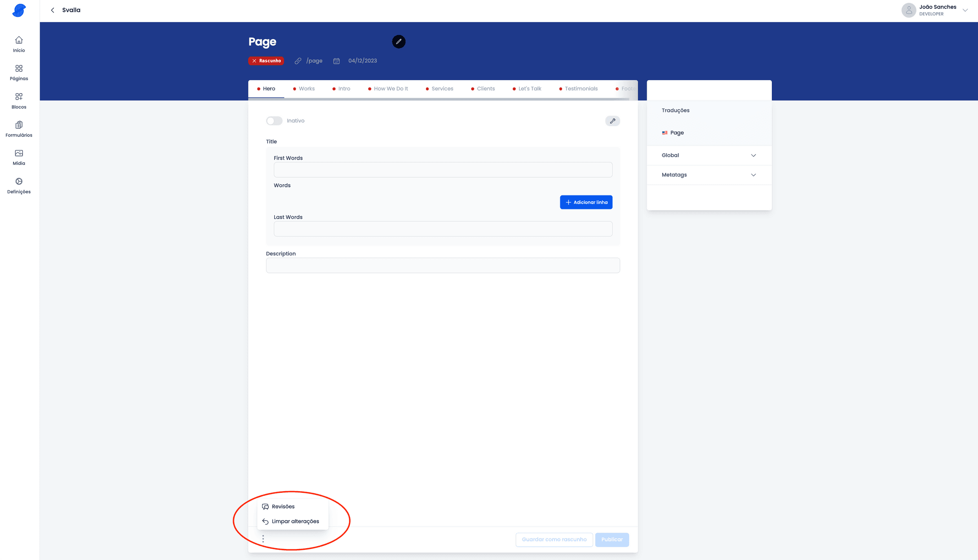Open the Blocos section icon
The width and height of the screenshot is (978, 560).
click(19, 97)
